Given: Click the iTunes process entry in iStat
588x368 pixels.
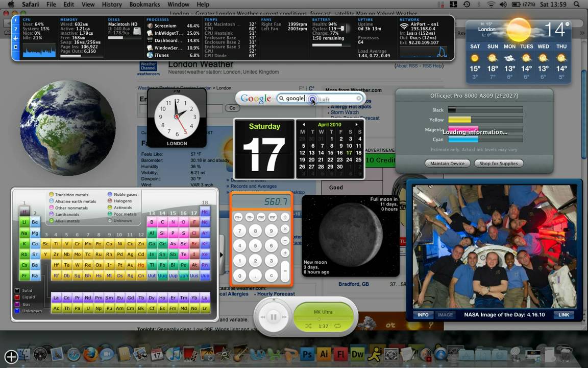Looking at the screenshot, I should pos(173,55).
